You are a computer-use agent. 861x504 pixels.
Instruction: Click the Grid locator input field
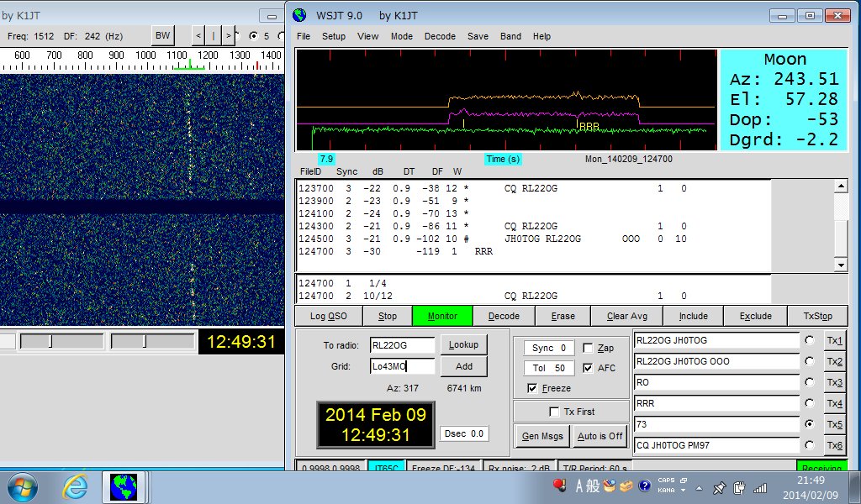(402, 366)
